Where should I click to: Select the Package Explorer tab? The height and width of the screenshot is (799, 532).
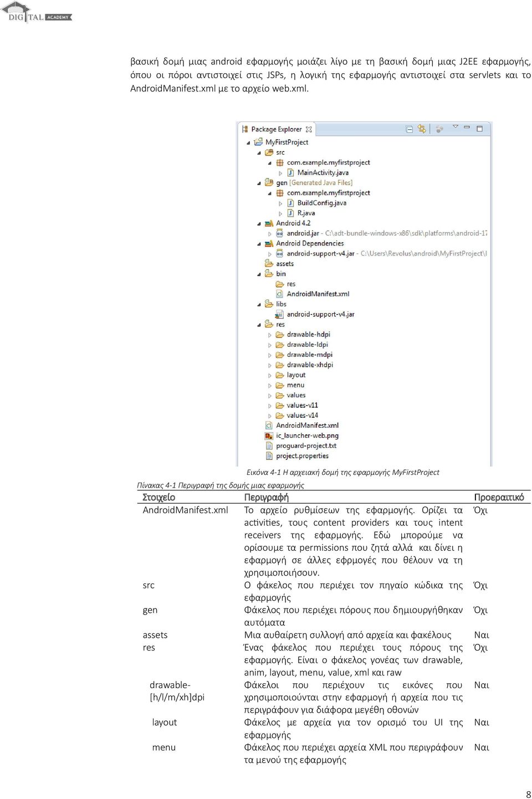276,129
